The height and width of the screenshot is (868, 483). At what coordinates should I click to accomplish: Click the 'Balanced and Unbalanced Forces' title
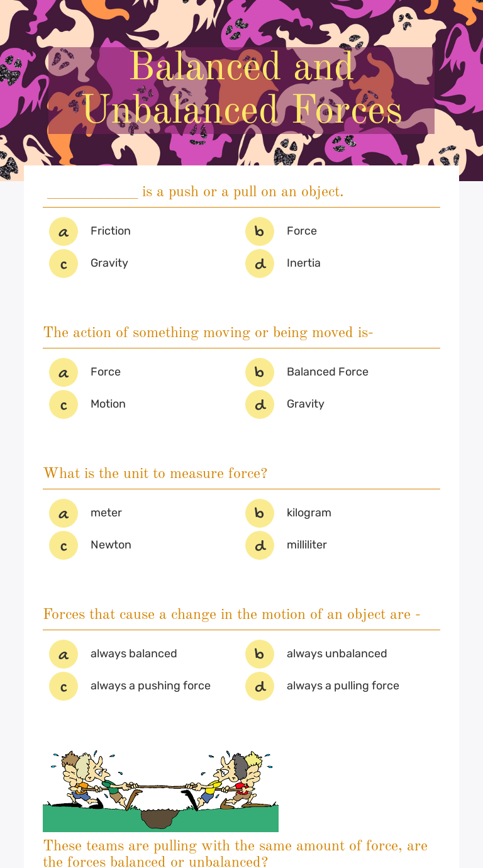(241, 89)
